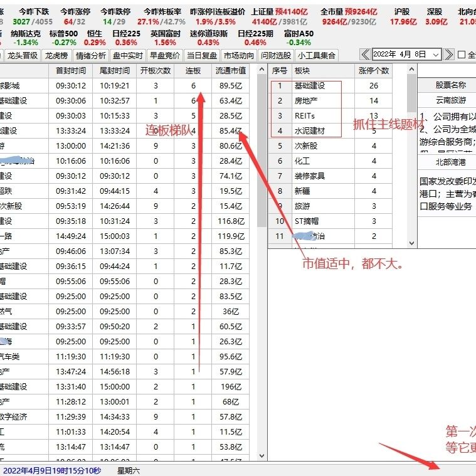
Task: Sort by the 流通市值 column header
Action: pyautogui.click(x=230, y=71)
